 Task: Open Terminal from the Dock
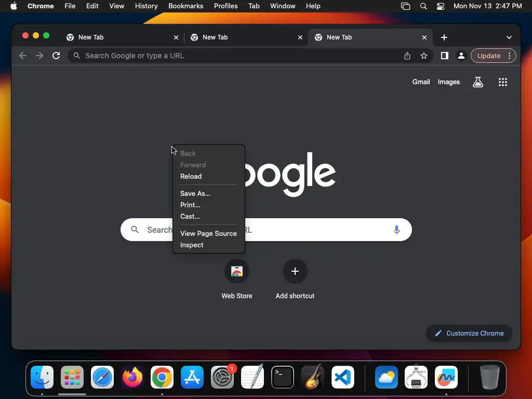point(282,377)
